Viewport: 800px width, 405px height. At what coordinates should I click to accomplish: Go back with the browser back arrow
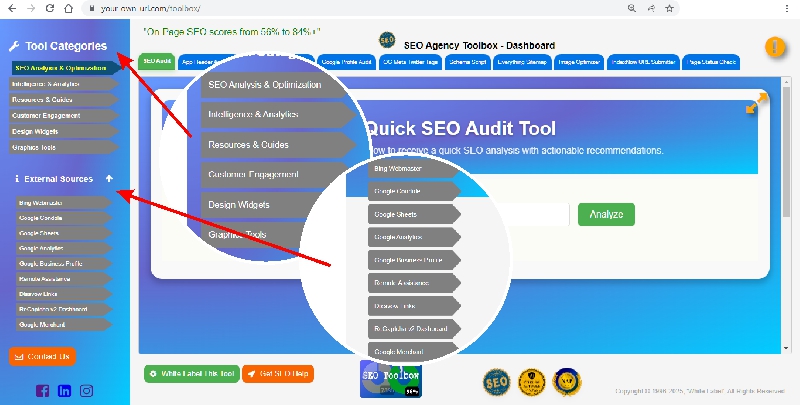pos(12,8)
